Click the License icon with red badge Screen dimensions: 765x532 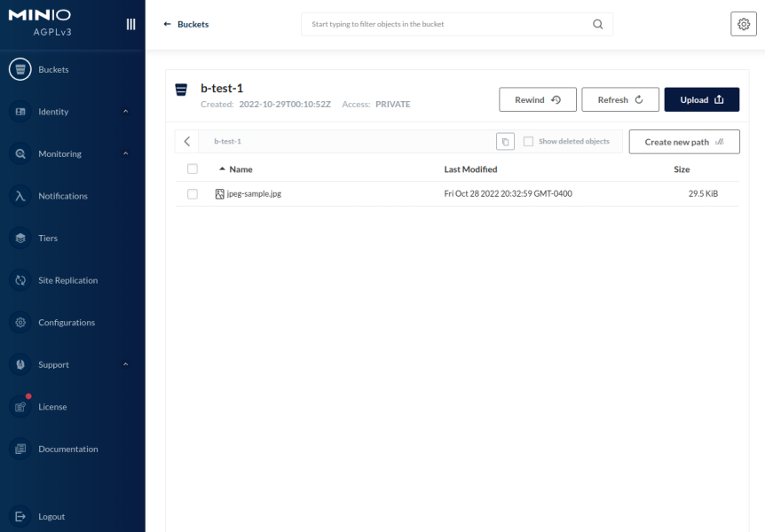tap(20, 407)
